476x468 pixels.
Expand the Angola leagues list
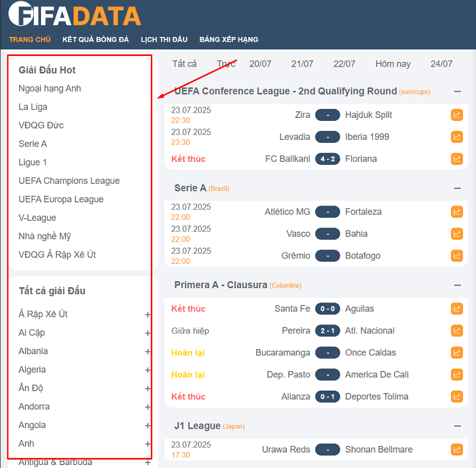click(148, 426)
